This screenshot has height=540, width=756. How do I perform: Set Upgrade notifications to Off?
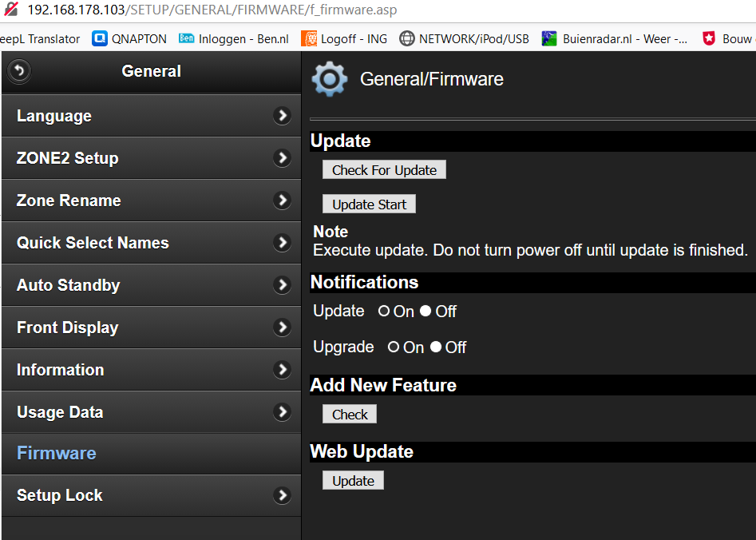[435, 347]
